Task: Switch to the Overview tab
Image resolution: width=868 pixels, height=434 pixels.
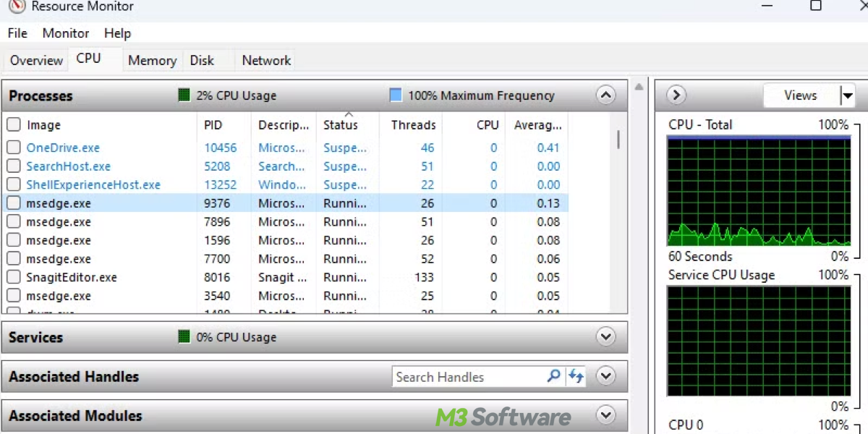Action: tap(36, 61)
